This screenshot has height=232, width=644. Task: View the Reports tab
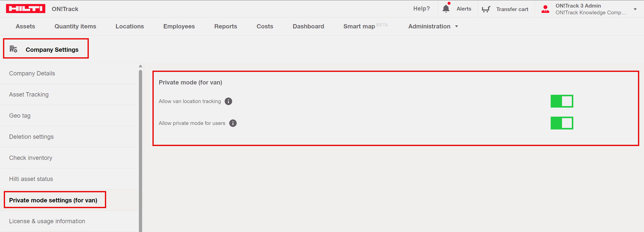click(x=226, y=26)
